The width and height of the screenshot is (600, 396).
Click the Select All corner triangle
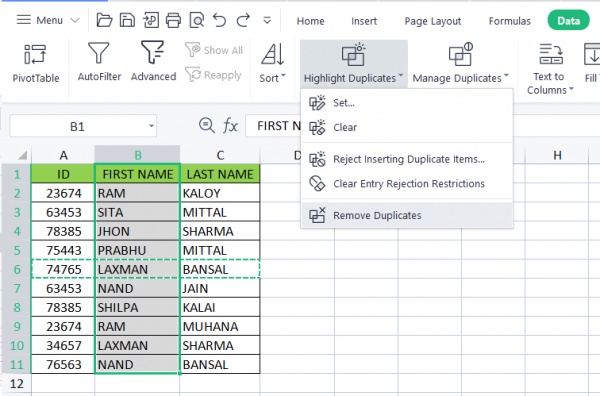point(23,155)
